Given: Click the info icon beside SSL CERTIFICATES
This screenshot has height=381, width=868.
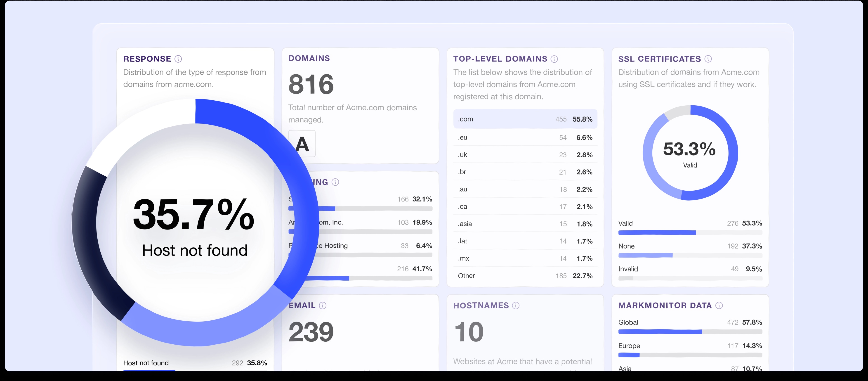Looking at the screenshot, I should [708, 59].
